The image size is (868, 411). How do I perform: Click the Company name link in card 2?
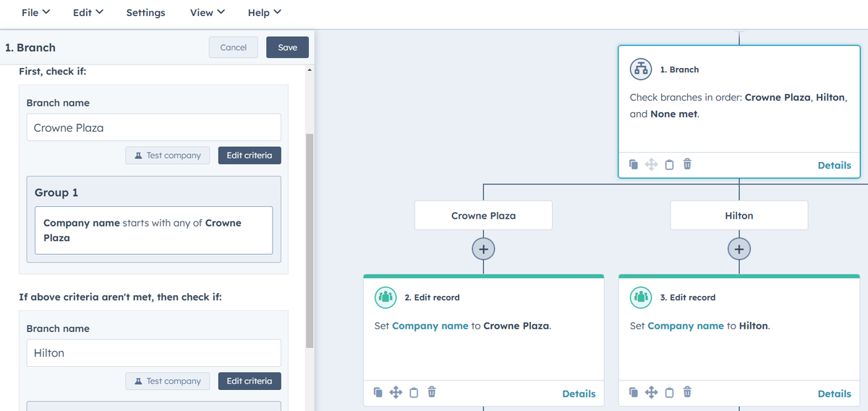(430, 326)
